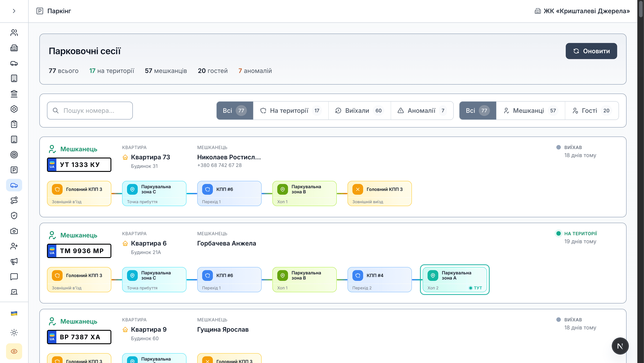Filter sessions by Гості
Viewport: 644px width, 363px height.
[x=592, y=111]
